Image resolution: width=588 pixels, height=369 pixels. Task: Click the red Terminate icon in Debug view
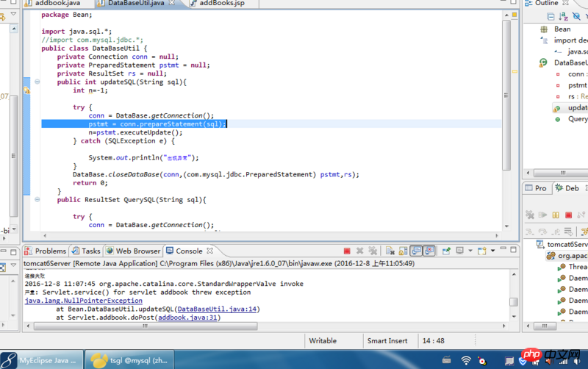pyautogui.click(x=567, y=215)
